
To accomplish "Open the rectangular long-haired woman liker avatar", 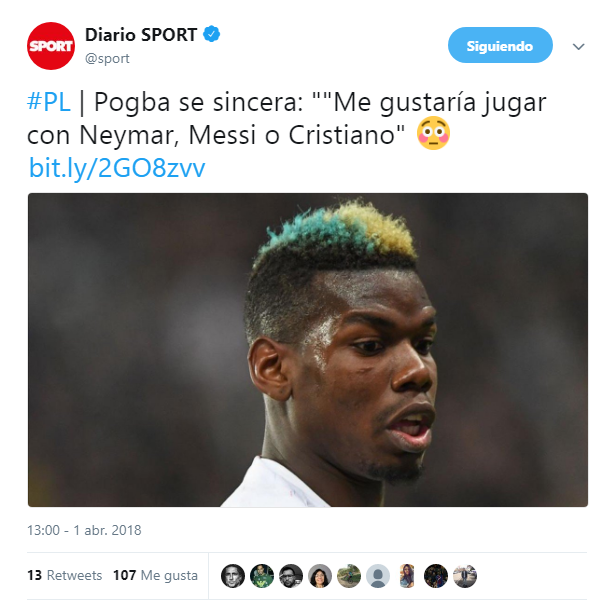I will tap(407, 576).
